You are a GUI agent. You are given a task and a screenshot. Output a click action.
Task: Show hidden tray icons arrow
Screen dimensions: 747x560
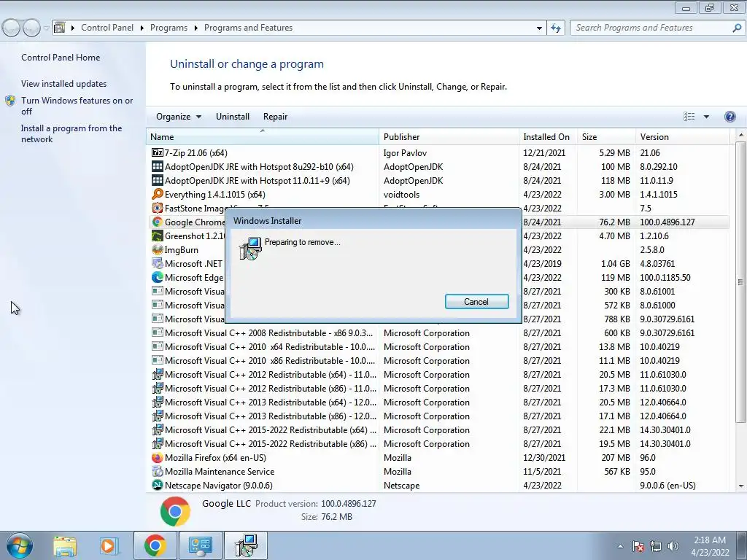620,546
